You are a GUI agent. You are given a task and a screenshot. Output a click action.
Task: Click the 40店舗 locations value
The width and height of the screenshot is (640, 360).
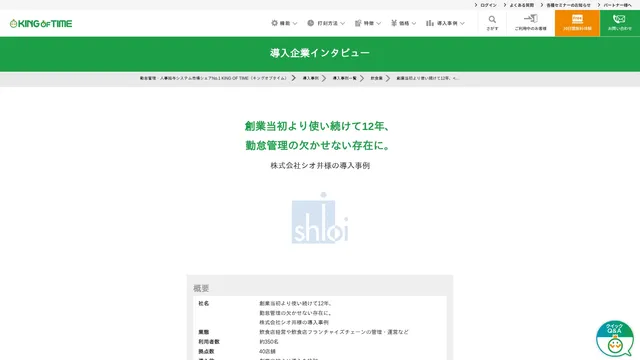point(267,351)
